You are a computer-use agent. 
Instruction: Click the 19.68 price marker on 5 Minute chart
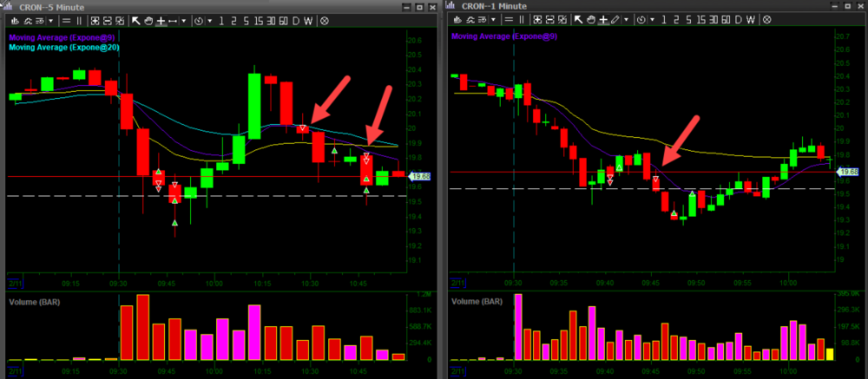click(x=420, y=176)
